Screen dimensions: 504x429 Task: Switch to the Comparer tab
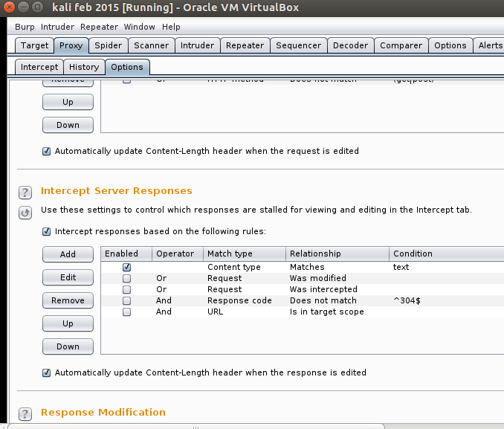tap(401, 45)
